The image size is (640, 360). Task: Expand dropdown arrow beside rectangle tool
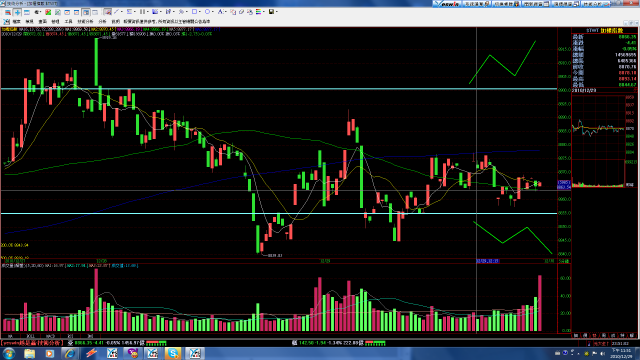[x=200, y=12]
